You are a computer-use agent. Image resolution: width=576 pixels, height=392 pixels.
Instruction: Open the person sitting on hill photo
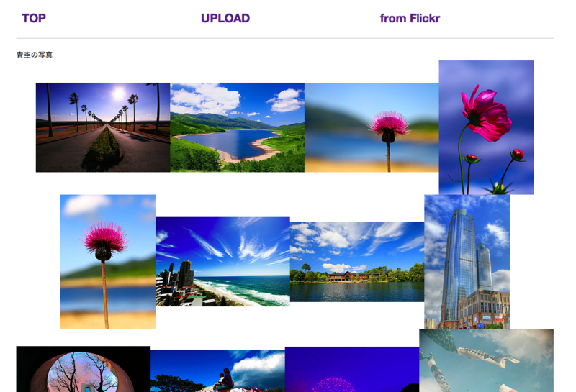tap(217, 371)
